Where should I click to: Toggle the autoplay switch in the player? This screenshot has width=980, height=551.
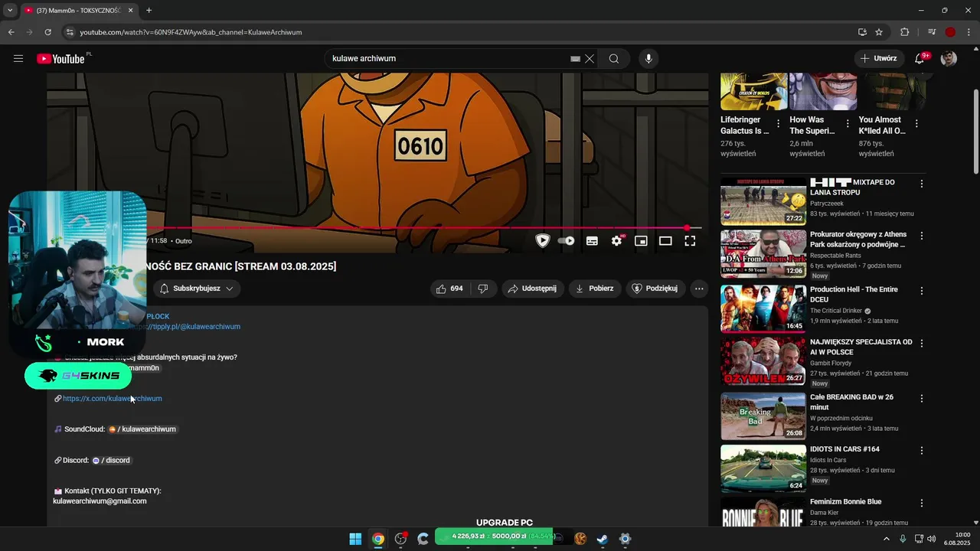(x=567, y=241)
